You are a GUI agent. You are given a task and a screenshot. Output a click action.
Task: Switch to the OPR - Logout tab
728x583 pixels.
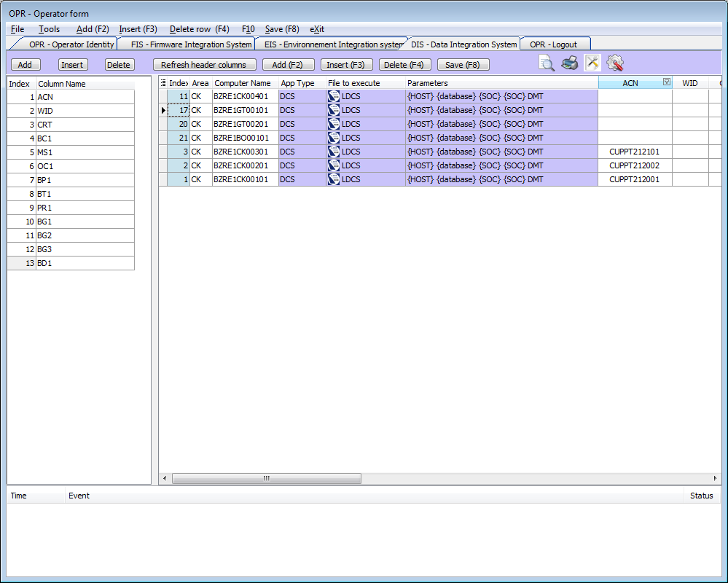[553, 44]
